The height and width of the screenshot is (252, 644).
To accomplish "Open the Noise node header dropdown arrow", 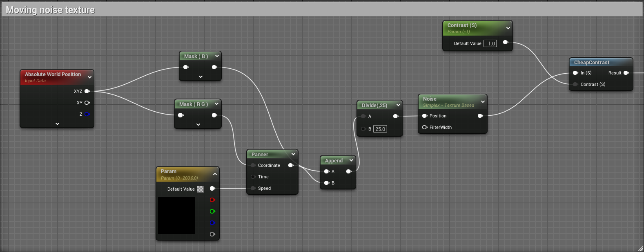I will 483,102.
